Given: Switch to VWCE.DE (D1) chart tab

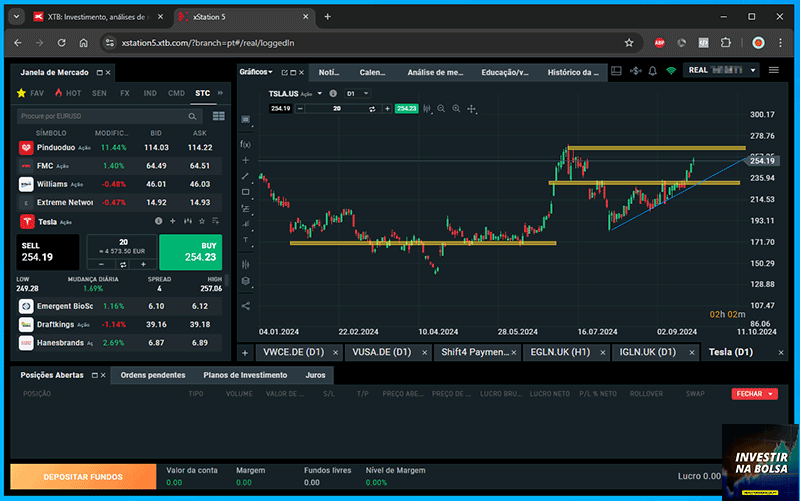Looking at the screenshot, I should (x=294, y=352).
